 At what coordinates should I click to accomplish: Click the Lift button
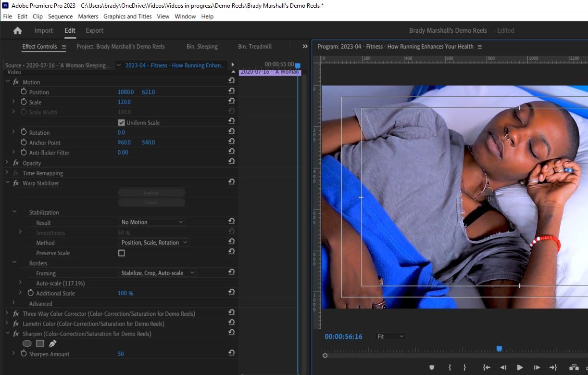click(x=574, y=367)
